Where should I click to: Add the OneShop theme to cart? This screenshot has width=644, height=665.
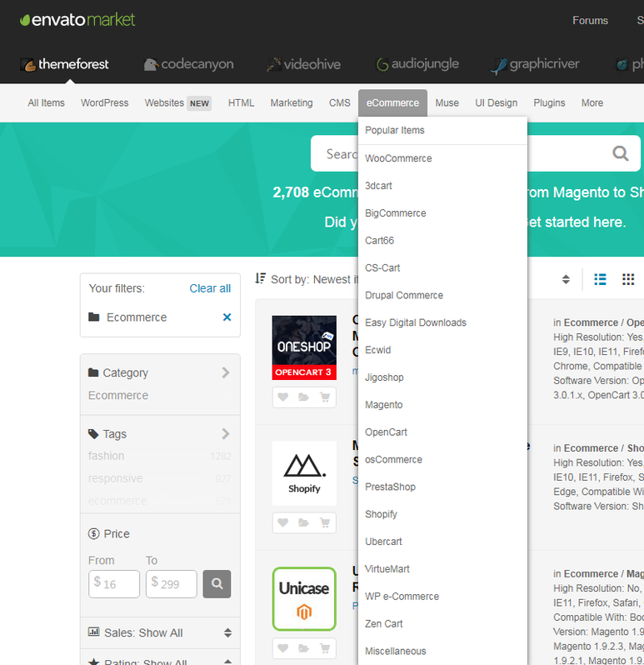click(325, 397)
